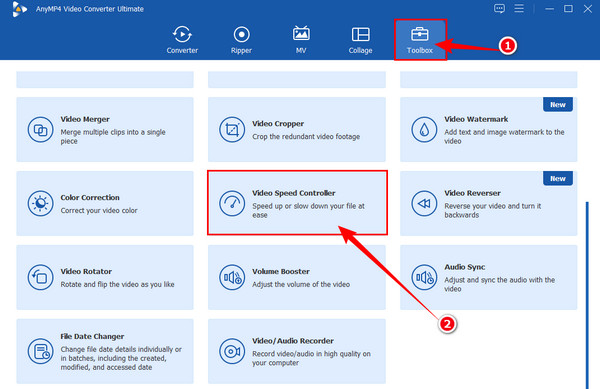This screenshot has width=600, height=389.
Task: Click 'Crop the redundant video footage' description
Action: [x=306, y=137]
